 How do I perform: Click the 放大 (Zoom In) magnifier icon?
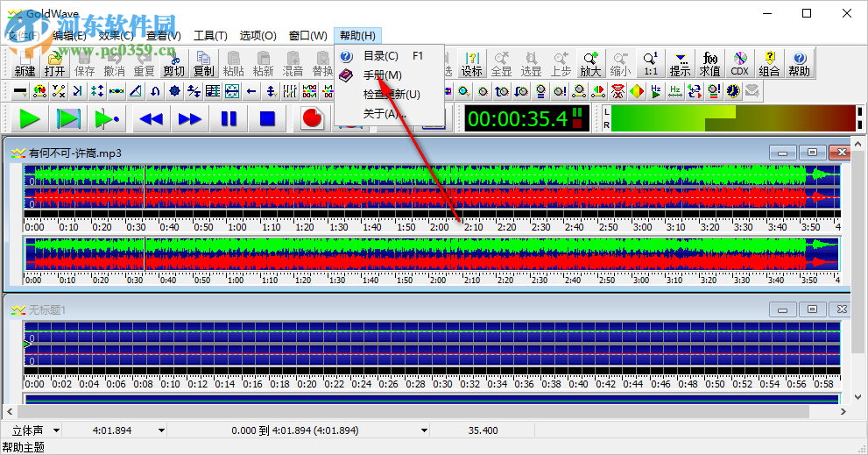coord(590,63)
